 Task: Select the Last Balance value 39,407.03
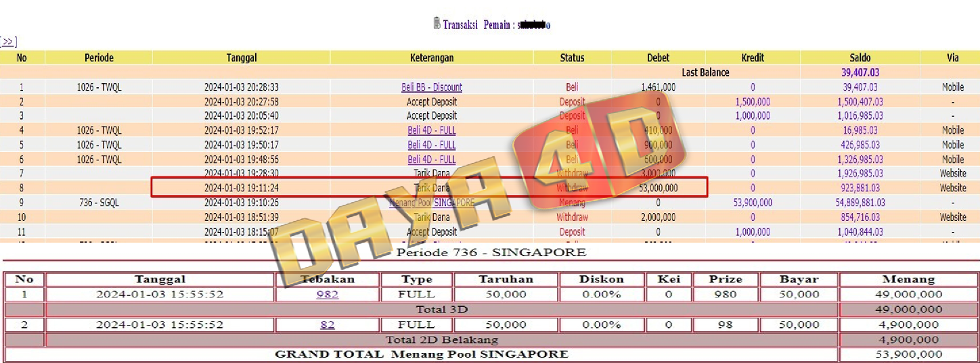click(860, 72)
